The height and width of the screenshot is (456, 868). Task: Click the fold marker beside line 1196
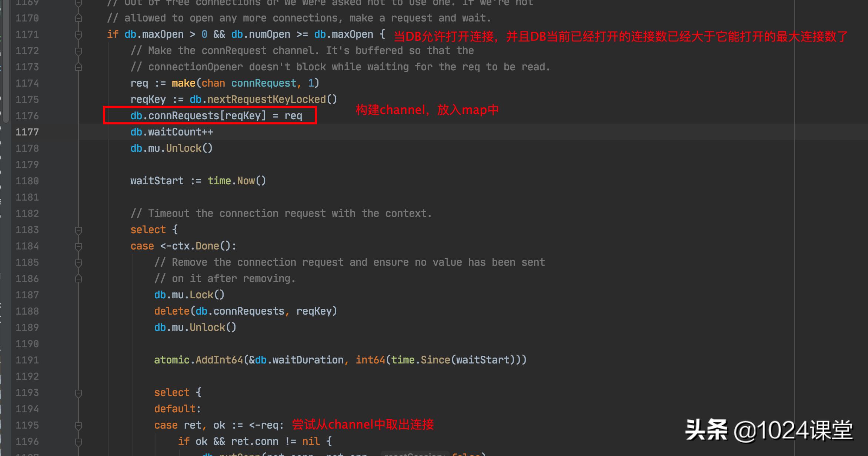[78, 441]
